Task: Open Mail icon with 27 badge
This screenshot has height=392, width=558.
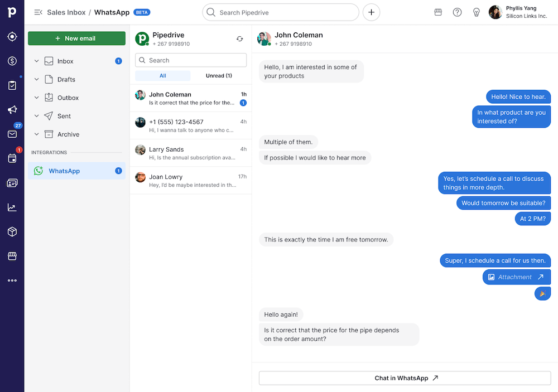Action: (x=12, y=134)
